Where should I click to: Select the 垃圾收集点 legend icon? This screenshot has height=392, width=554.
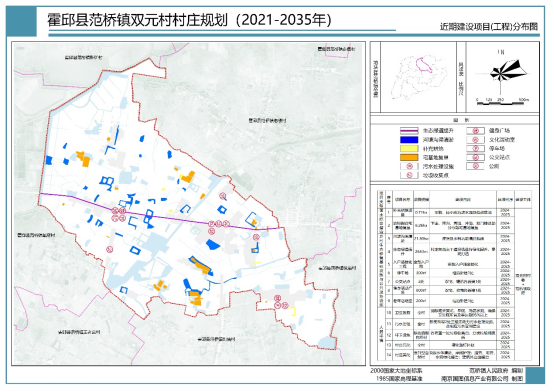409,175
